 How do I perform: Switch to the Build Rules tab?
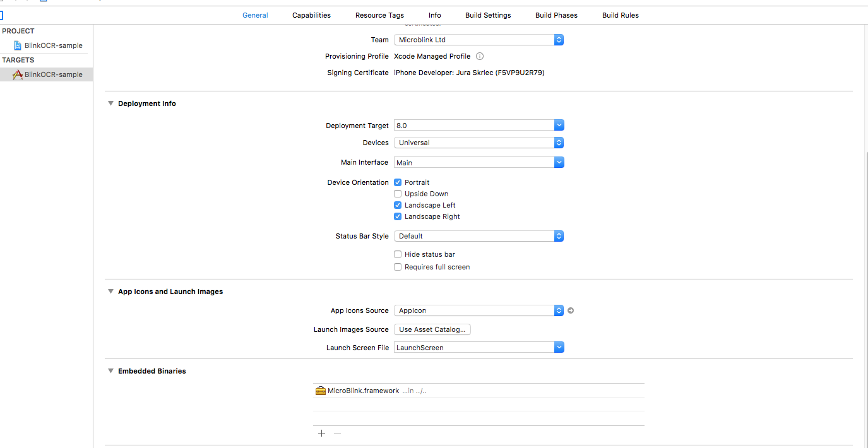point(621,15)
